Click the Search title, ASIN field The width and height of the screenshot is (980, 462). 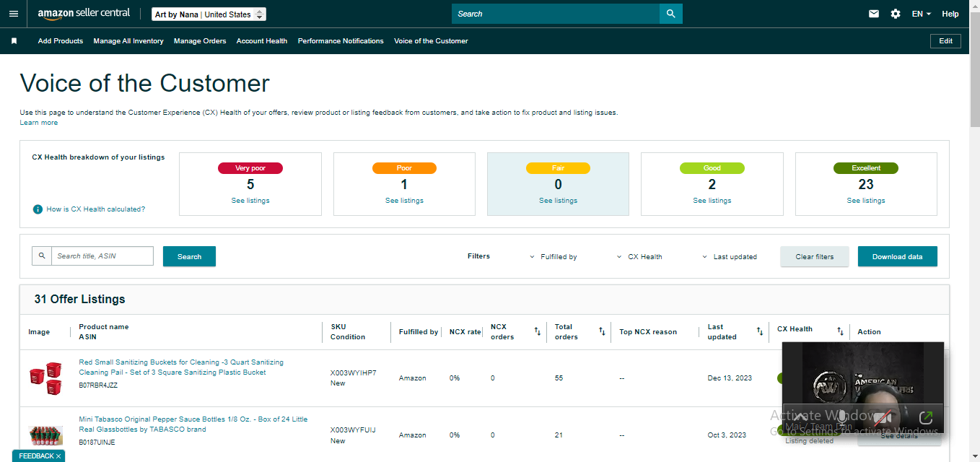102,256
